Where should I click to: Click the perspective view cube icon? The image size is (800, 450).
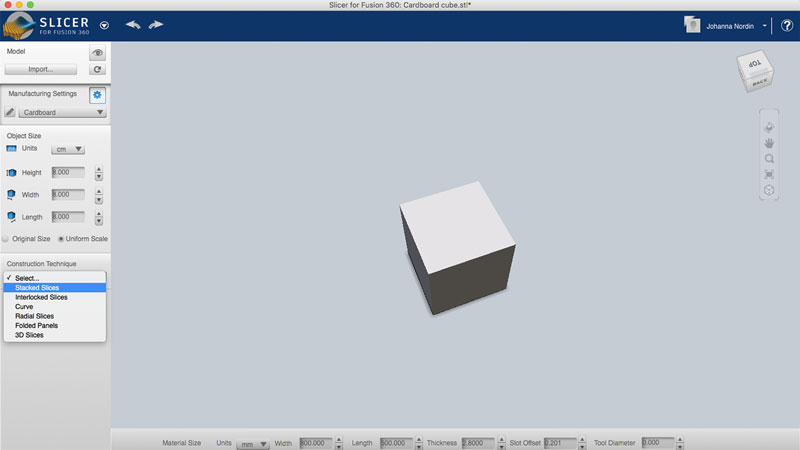(769, 190)
